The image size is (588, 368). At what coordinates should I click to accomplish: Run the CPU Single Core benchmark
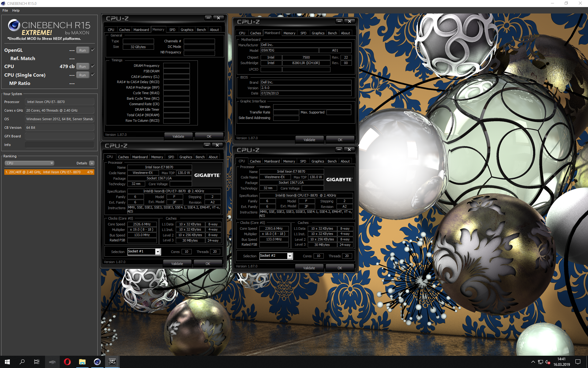click(83, 75)
